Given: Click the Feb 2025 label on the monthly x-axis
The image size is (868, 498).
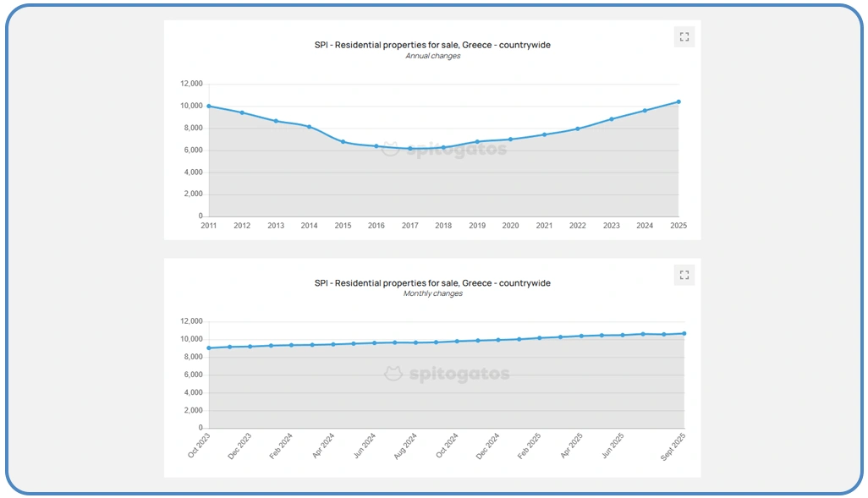Looking at the screenshot, I should tap(529, 445).
